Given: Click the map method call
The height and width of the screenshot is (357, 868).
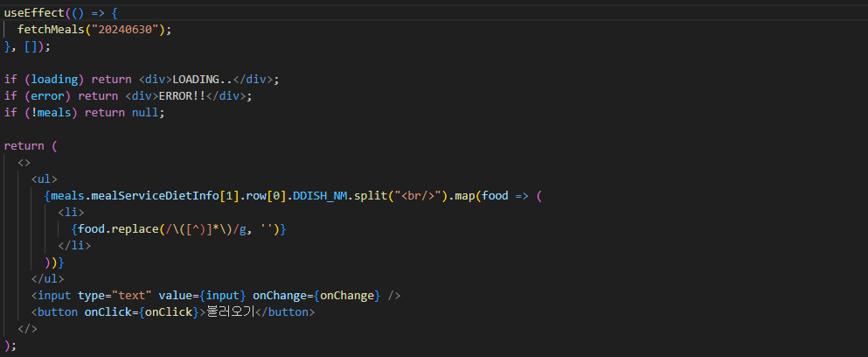Looking at the screenshot, I should click(465, 196).
